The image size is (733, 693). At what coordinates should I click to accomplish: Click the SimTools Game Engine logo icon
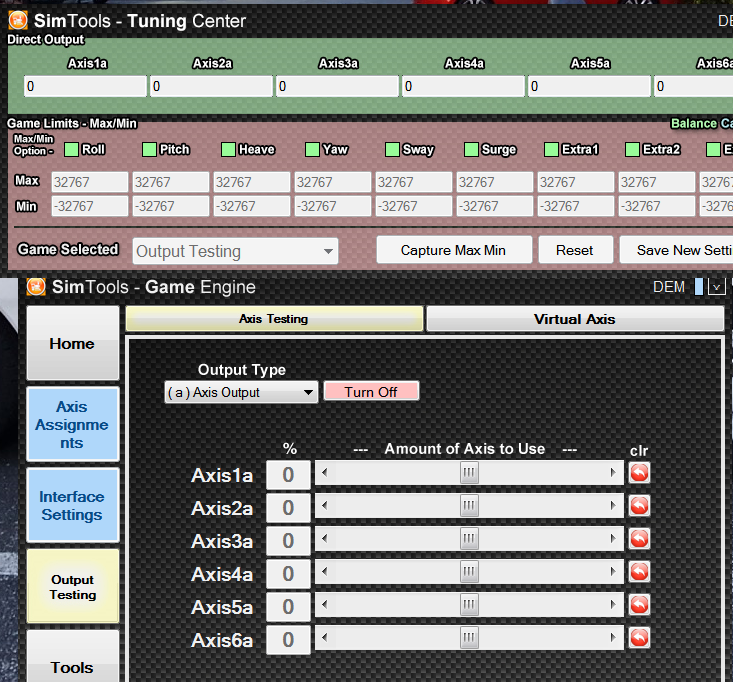(36, 287)
